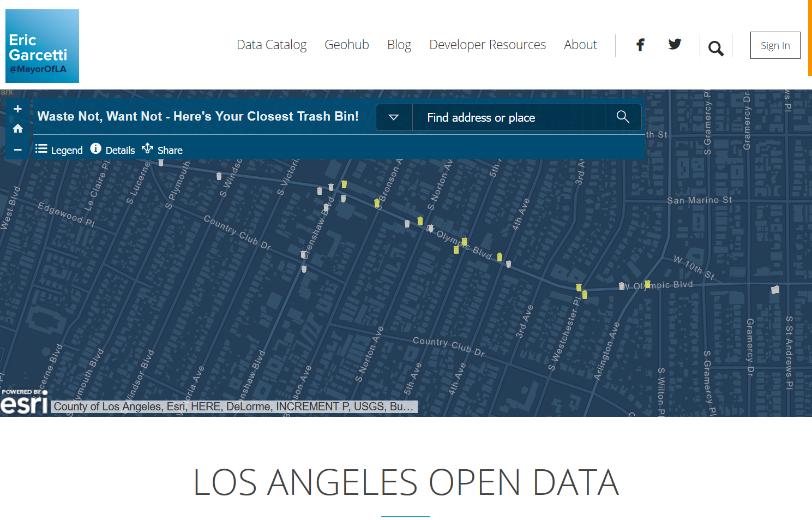The image size is (812, 520).
Task: Select yellow bin marker left of S Norton Ave
Action: tap(420, 221)
